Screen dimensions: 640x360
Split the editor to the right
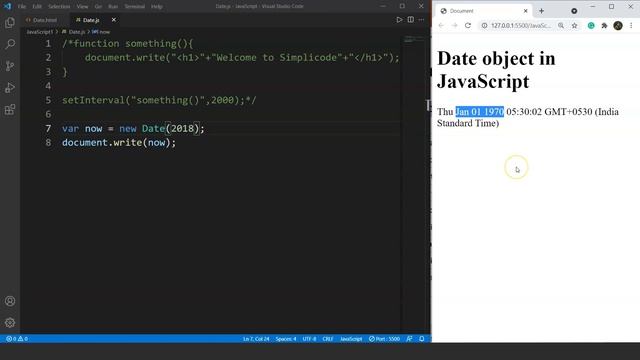pyautogui.click(x=411, y=20)
